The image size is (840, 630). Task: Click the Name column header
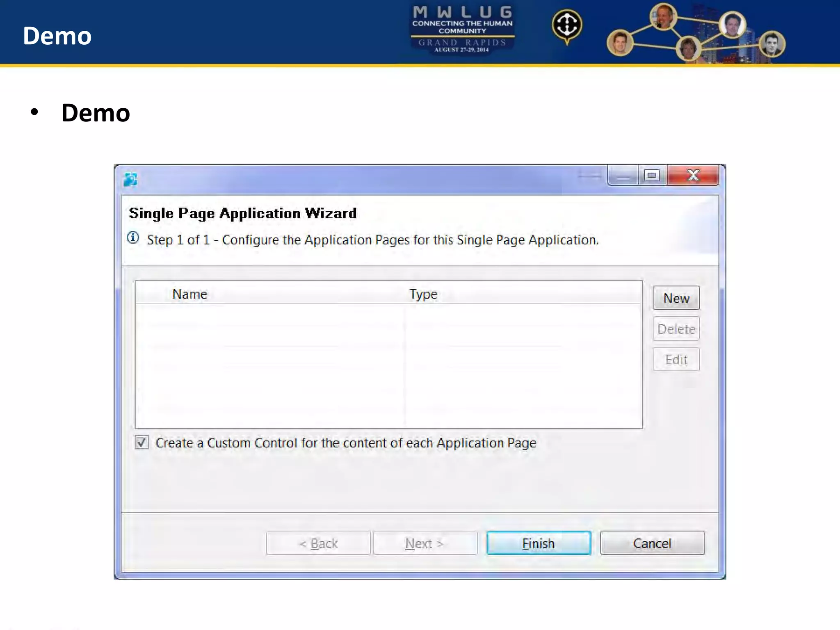[189, 294]
